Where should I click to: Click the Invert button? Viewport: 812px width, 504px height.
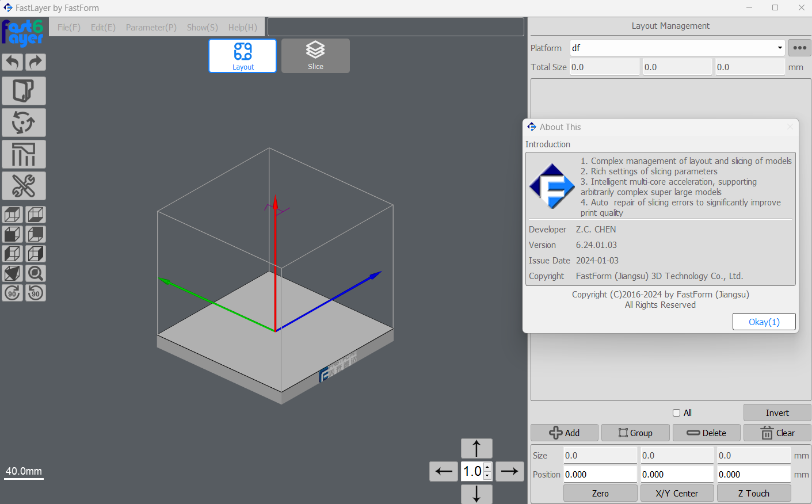777,413
